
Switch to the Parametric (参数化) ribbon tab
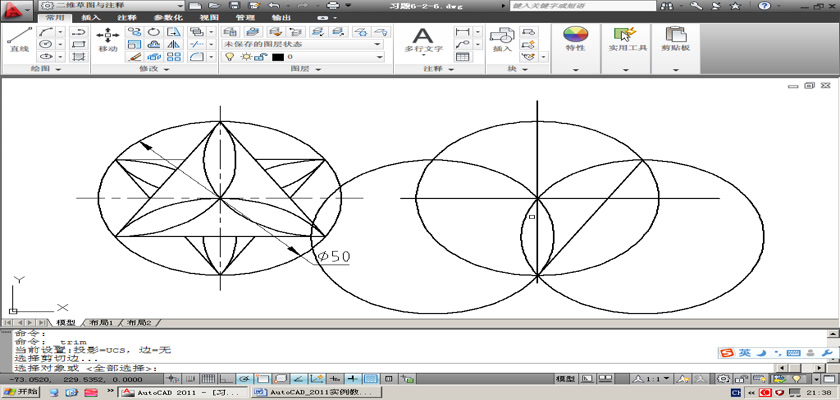(167, 18)
